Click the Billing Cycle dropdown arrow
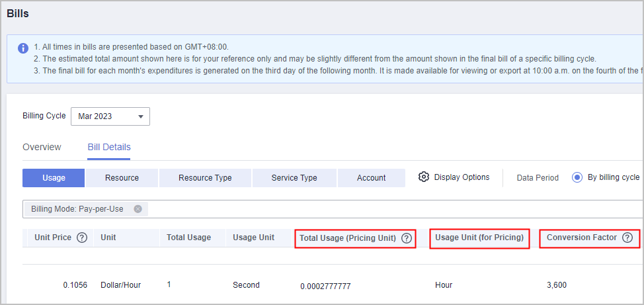Screen dimensions: 644x305 click(141, 116)
